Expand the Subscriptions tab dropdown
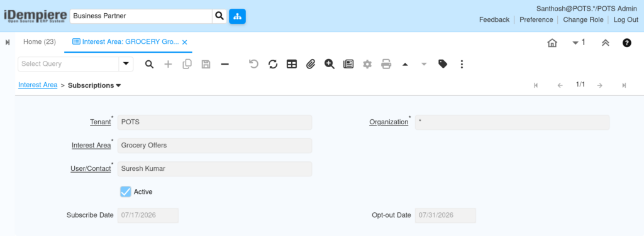The height and width of the screenshot is (236, 644). (118, 85)
